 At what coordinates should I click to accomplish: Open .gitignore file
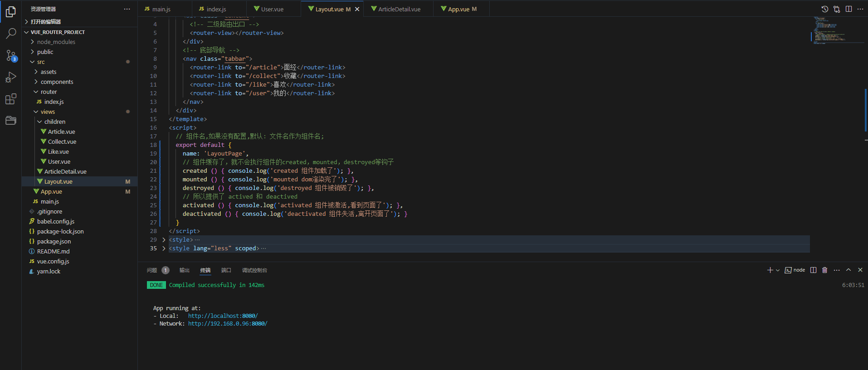pos(80,211)
